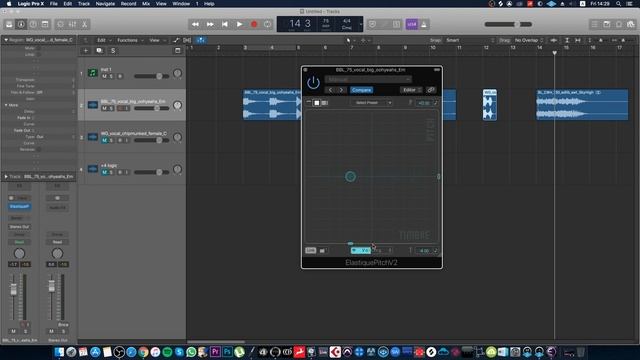Mute the Inst 1 track
This screenshot has height=360, width=640.
[104, 76]
